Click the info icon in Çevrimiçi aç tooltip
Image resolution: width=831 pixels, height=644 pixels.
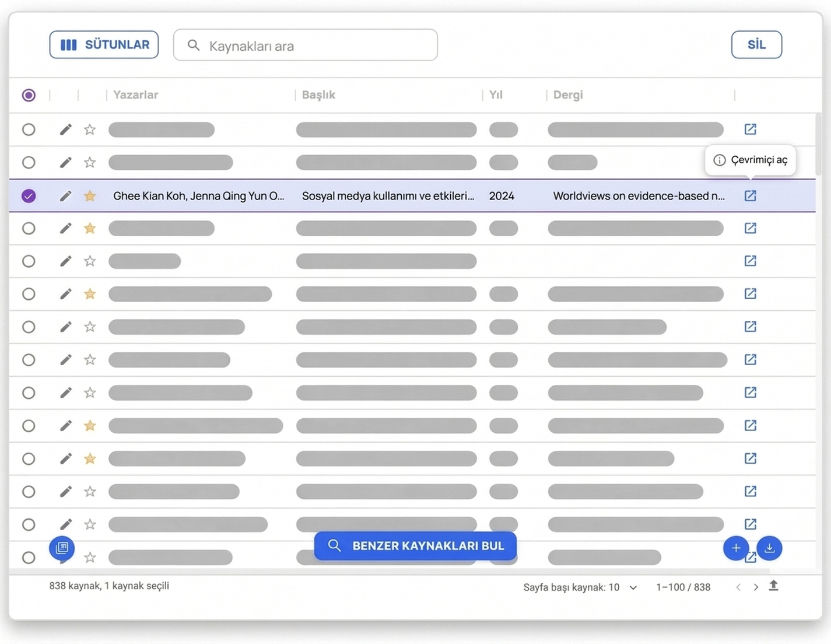pyautogui.click(x=720, y=160)
